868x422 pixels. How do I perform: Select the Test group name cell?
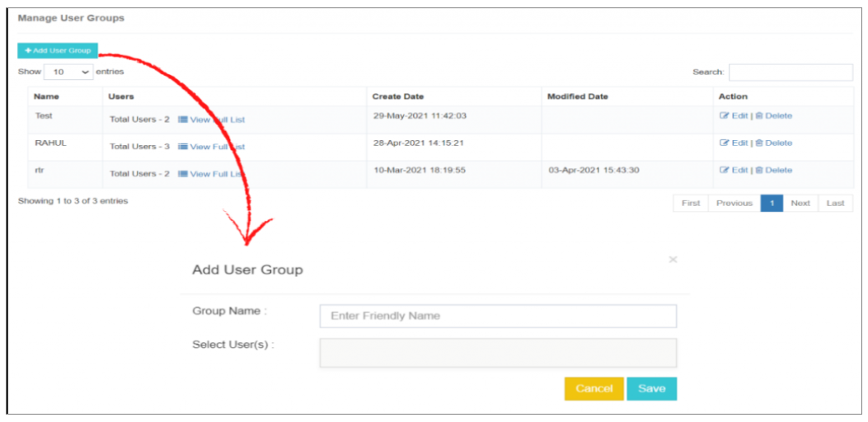click(65, 120)
